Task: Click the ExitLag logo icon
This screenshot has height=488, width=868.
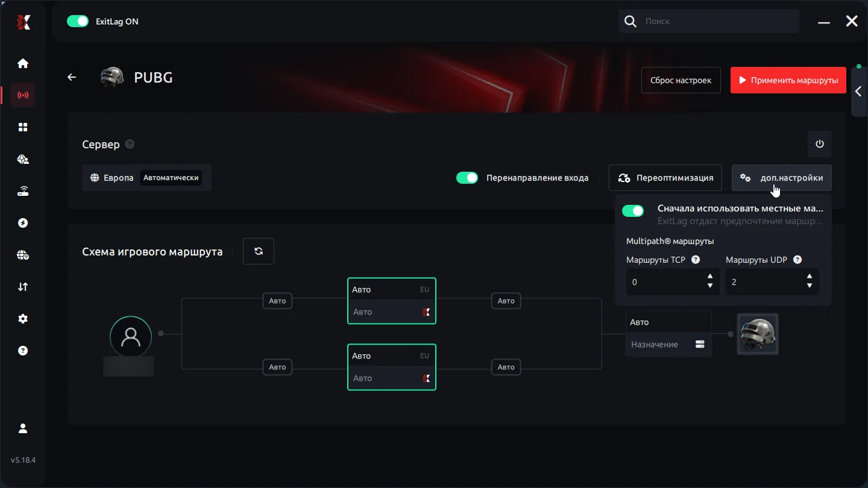Action: point(23,22)
